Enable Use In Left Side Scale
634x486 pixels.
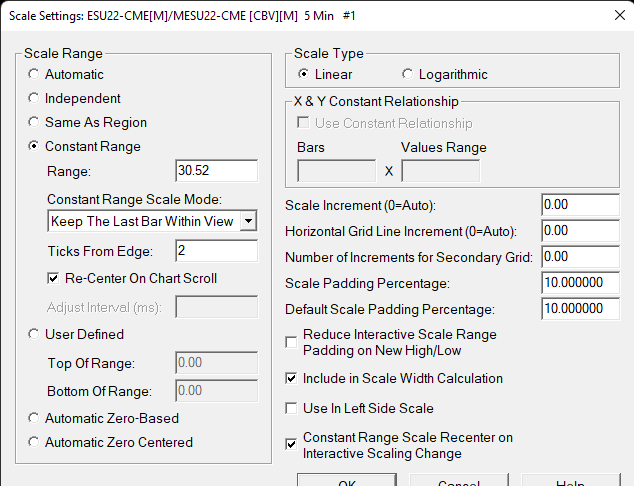point(291,408)
